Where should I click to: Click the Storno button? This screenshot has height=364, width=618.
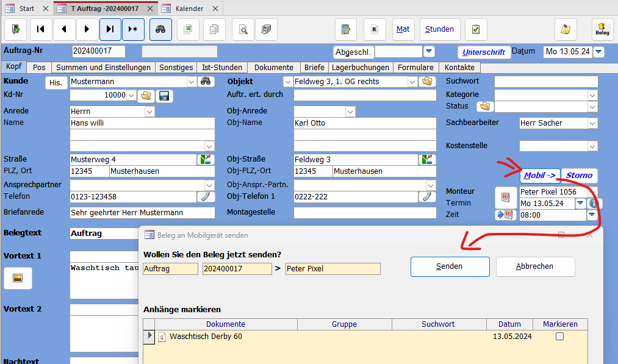pyautogui.click(x=579, y=176)
